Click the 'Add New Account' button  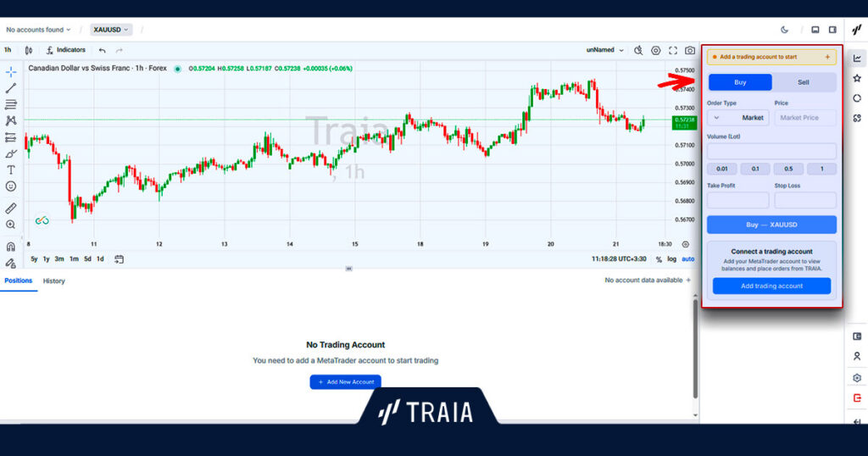pos(346,382)
